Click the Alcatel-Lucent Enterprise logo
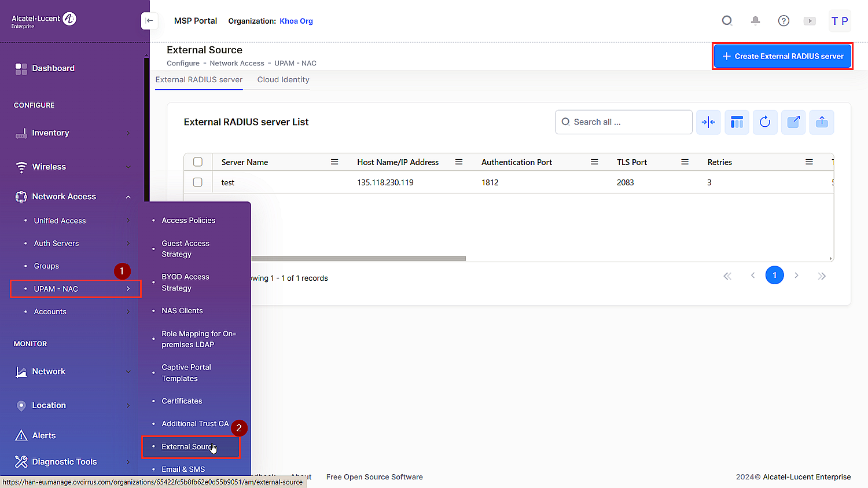Viewport: 868px width, 488px height. tap(44, 21)
